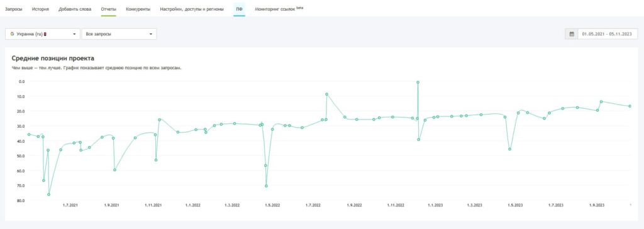Screen dimensions: 644x229
Task: Click the 0.0 y-axis label
Action: [22, 81]
